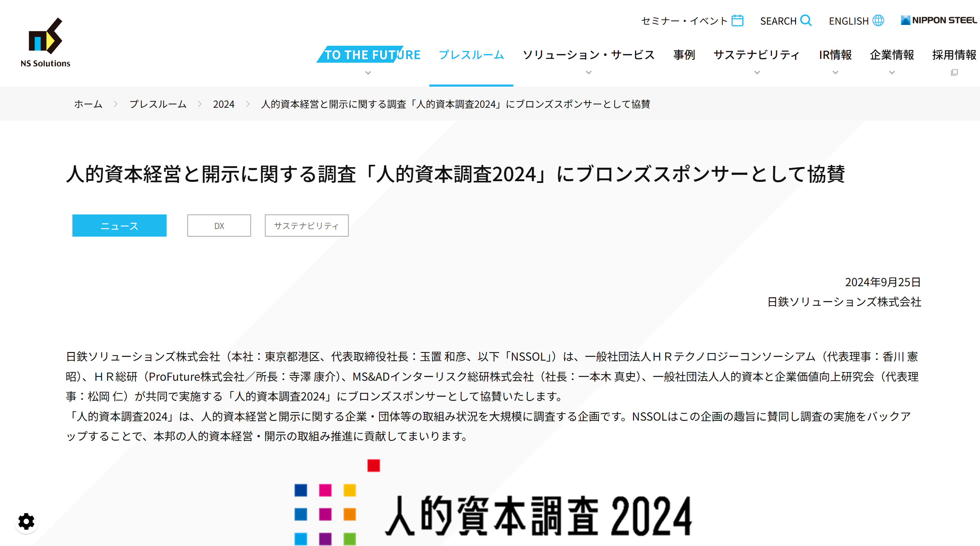Expand the IR情報 menu chevron
Screen dimensions: 980x546
click(x=836, y=73)
